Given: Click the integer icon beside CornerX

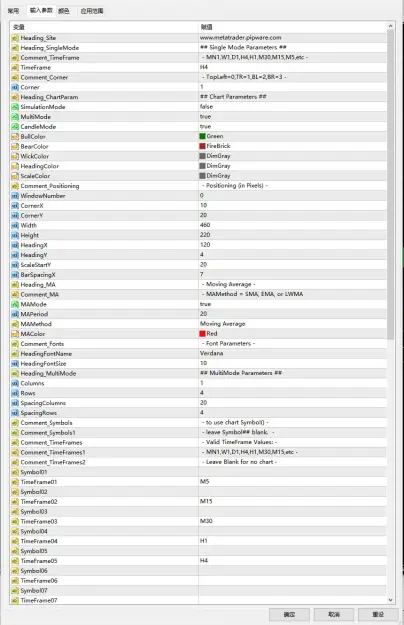Looking at the screenshot, I should coord(15,206).
